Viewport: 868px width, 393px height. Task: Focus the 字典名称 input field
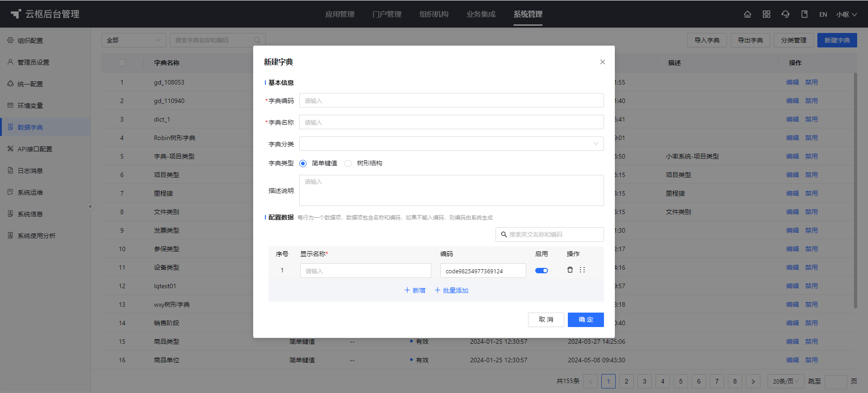pos(451,122)
